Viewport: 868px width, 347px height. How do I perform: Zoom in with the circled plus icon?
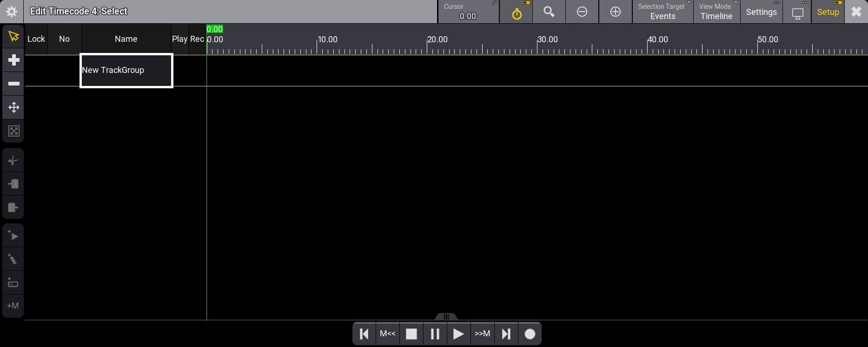[615, 12]
